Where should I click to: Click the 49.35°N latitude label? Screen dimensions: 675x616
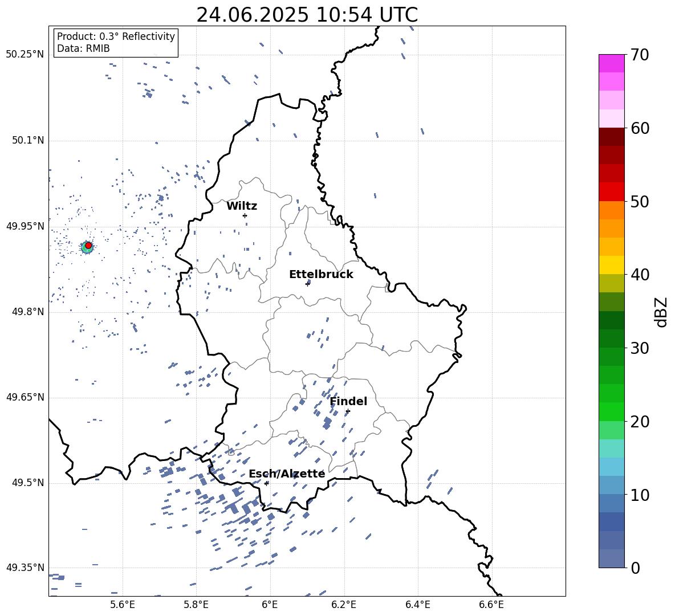25,568
